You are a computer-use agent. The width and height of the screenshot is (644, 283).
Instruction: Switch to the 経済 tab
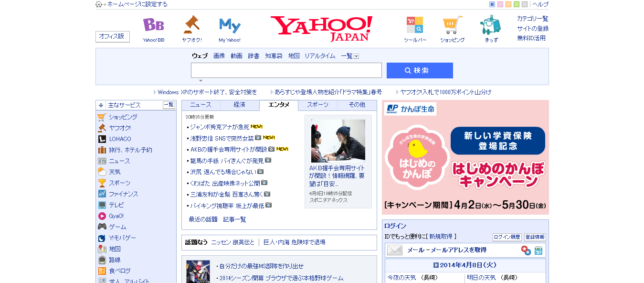pos(240,105)
